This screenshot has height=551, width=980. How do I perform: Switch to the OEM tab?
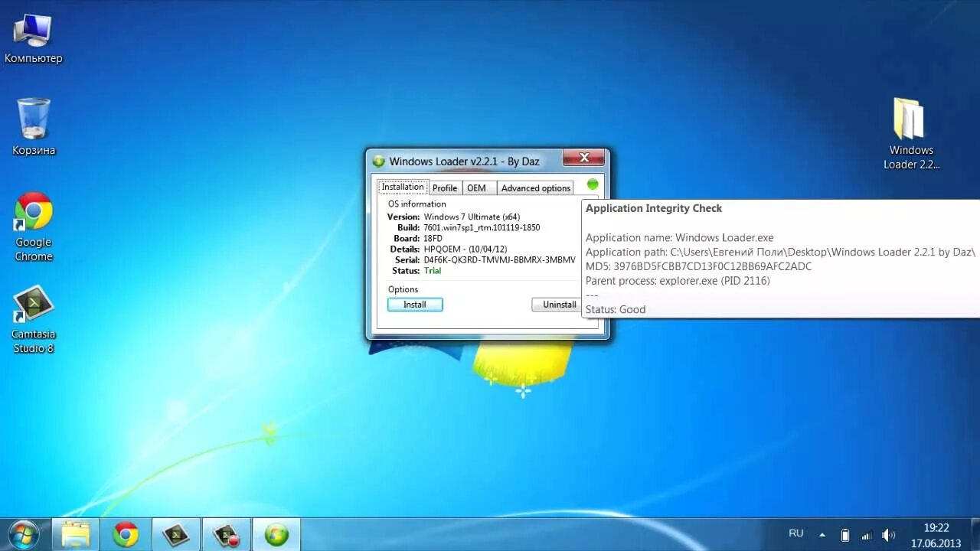tap(476, 188)
